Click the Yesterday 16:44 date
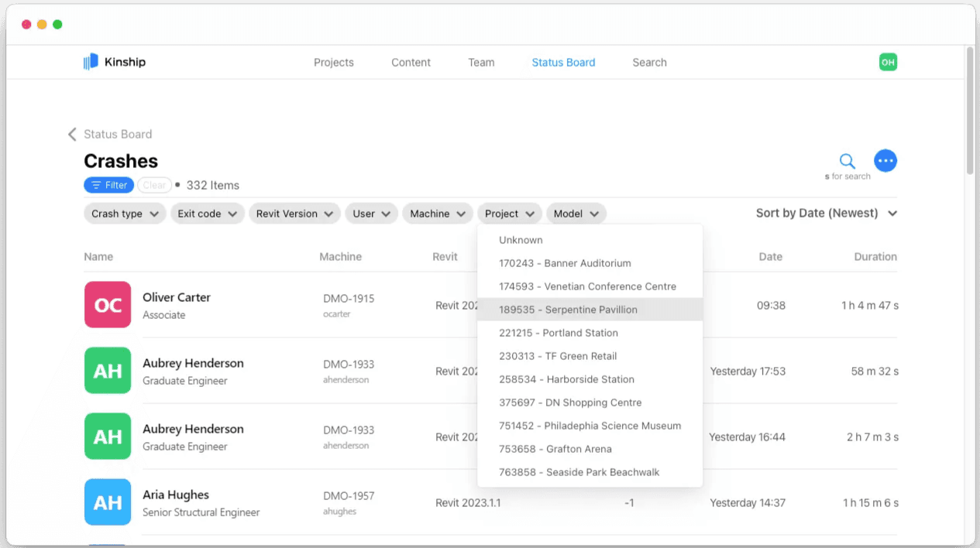 coord(747,437)
